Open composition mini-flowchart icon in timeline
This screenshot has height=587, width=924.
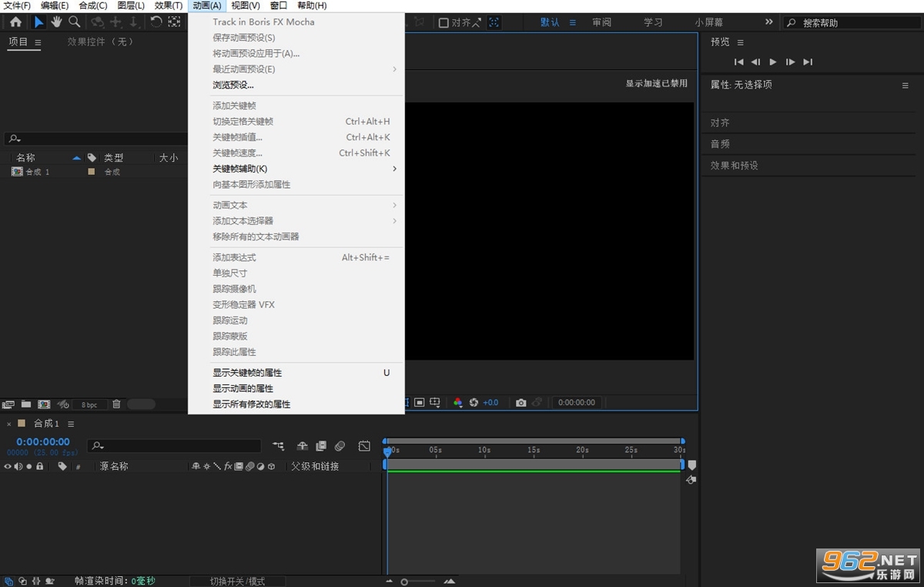278,446
